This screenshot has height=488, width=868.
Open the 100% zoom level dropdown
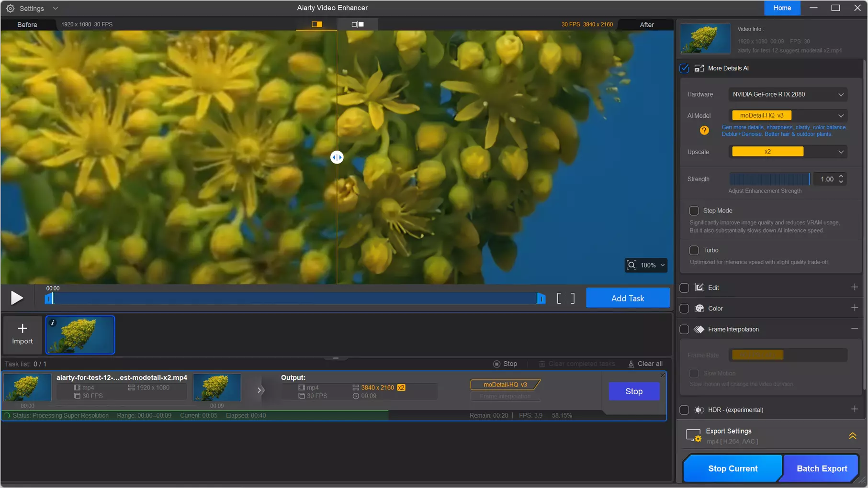click(653, 265)
